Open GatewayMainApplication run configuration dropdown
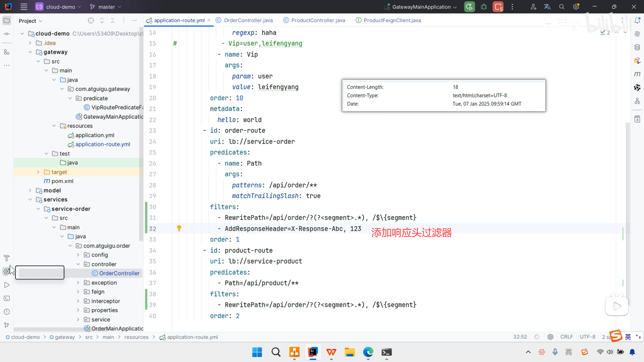Screen dimensions: 644x362 (x=421, y=7)
